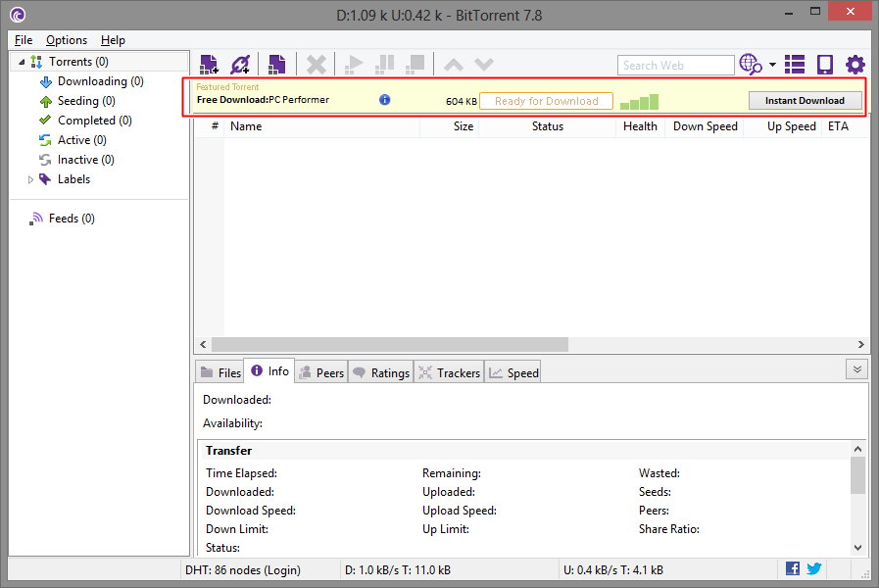The image size is (879, 588).
Task: Click the torrent list horizontal scrollbar thumb
Action: [x=390, y=344]
